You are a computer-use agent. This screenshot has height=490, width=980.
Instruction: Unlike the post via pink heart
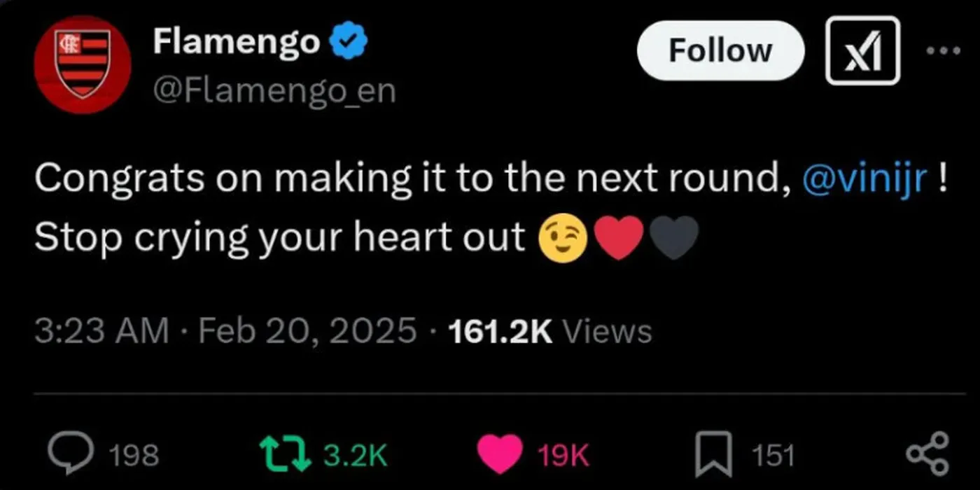(500, 454)
